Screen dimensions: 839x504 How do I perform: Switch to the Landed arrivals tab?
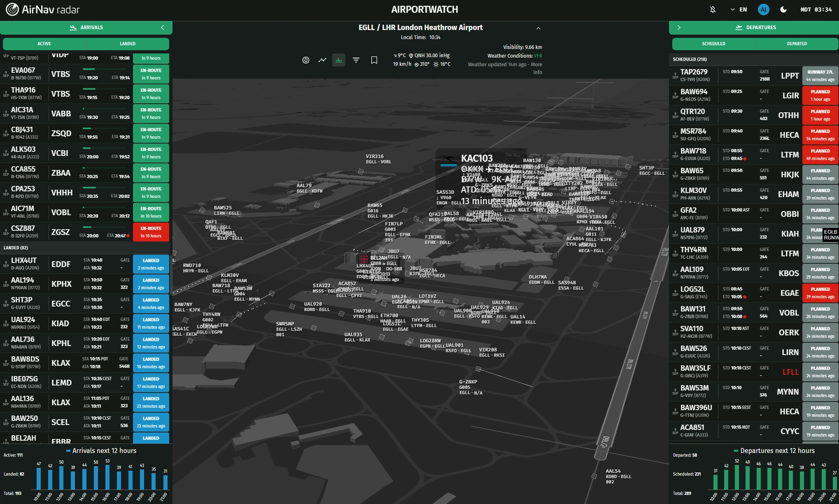pyautogui.click(x=128, y=44)
